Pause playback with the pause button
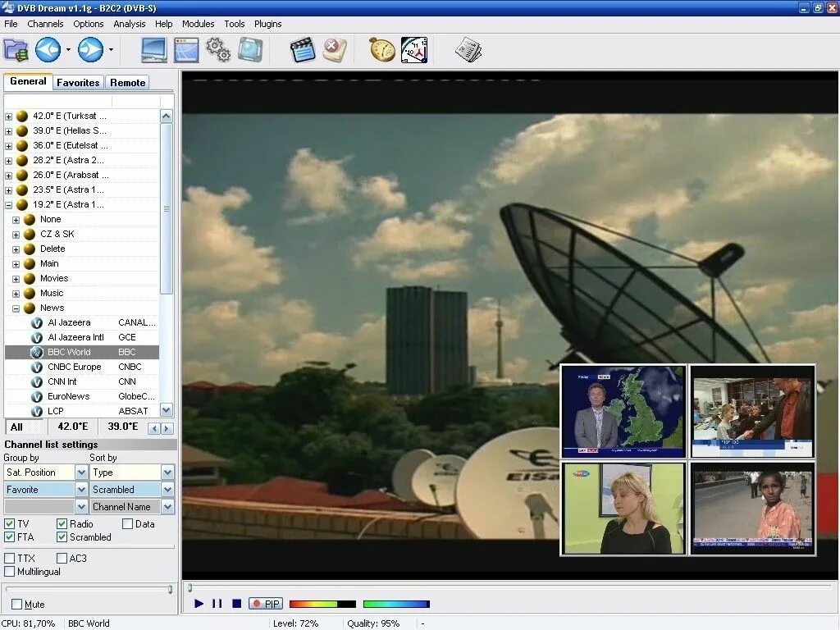The width and height of the screenshot is (840, 630). pos(217,604)
